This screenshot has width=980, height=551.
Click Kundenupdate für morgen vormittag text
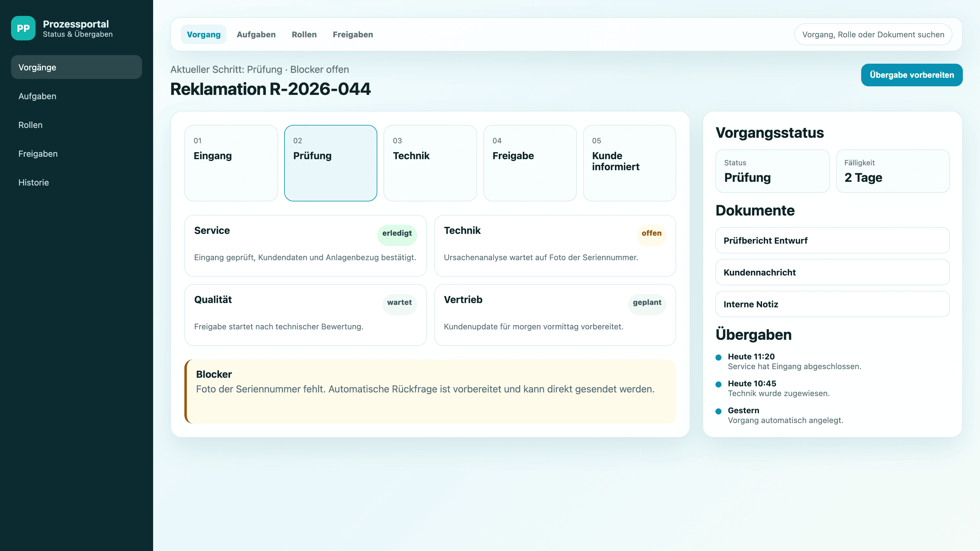point(533,327)
